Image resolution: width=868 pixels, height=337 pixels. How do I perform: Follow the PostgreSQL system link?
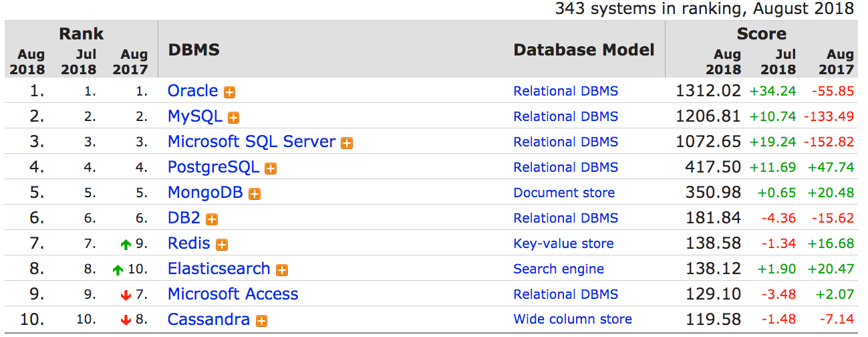213,167
